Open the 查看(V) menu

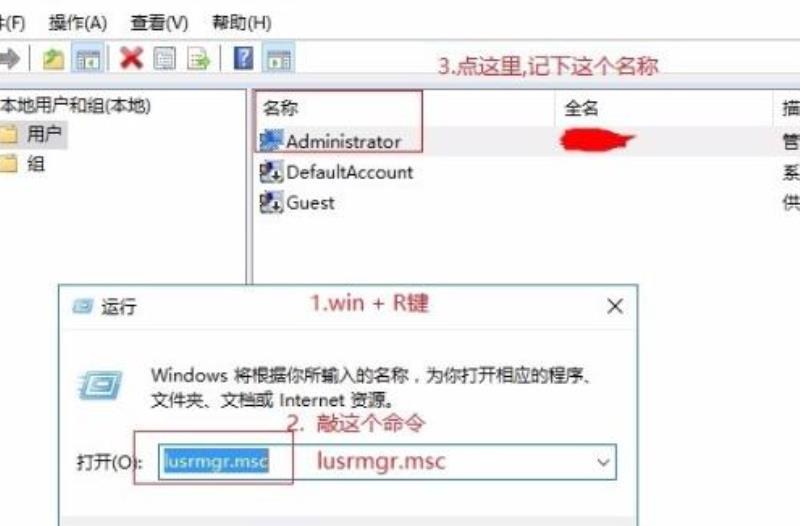(159, 23)
